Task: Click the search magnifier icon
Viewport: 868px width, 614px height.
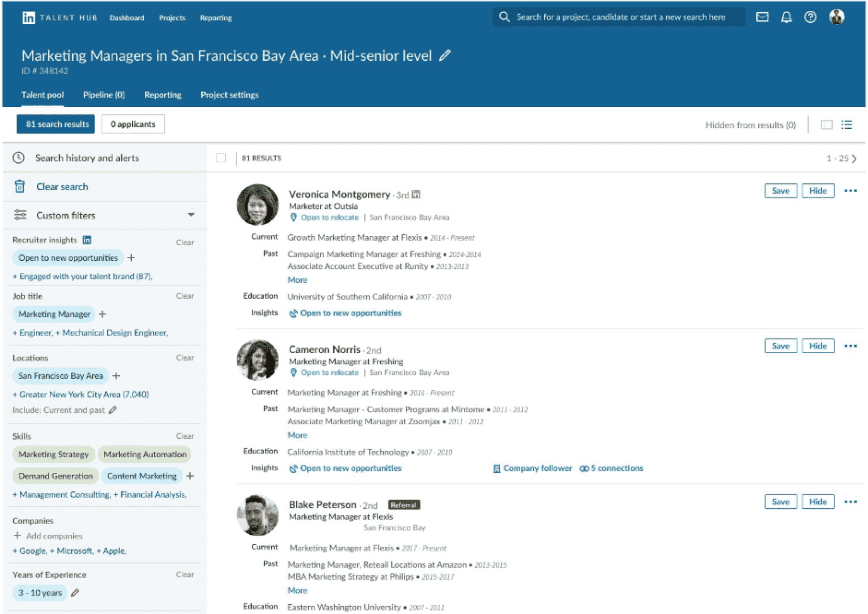Action: tap(504, 17)
